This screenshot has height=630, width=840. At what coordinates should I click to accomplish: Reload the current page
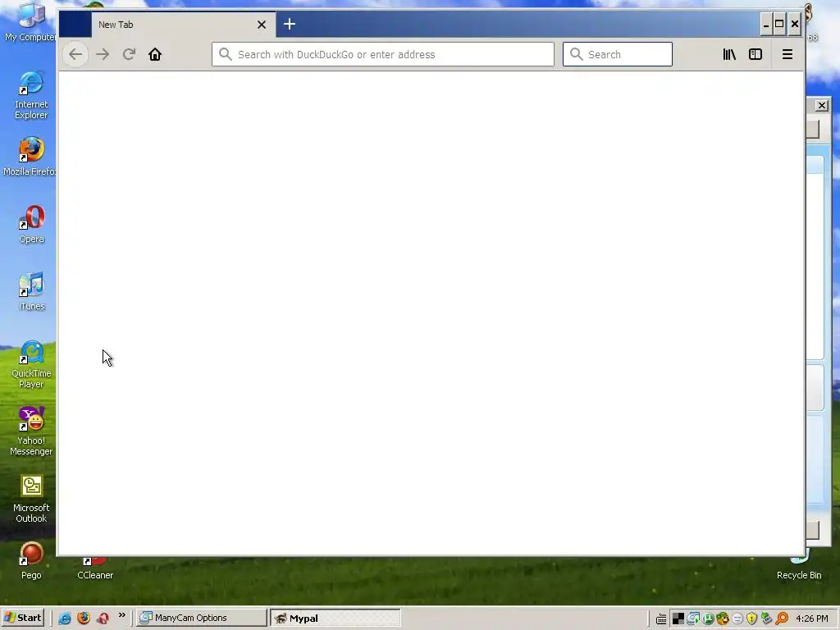[129, 54]
